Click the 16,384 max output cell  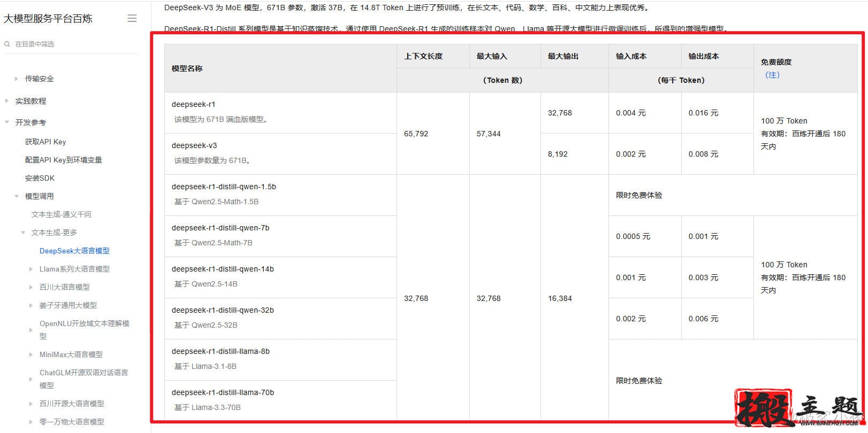pyautogui.click(x=575, y=298)
